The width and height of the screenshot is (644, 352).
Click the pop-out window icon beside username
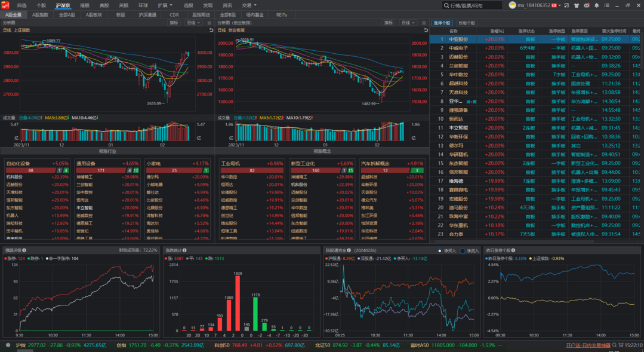point(567,5)
